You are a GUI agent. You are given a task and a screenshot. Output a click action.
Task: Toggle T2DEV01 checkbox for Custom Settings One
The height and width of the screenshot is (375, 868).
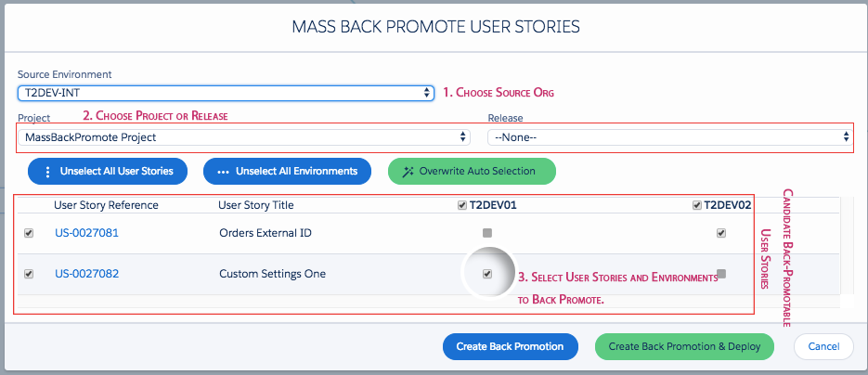tap(487, 274)
